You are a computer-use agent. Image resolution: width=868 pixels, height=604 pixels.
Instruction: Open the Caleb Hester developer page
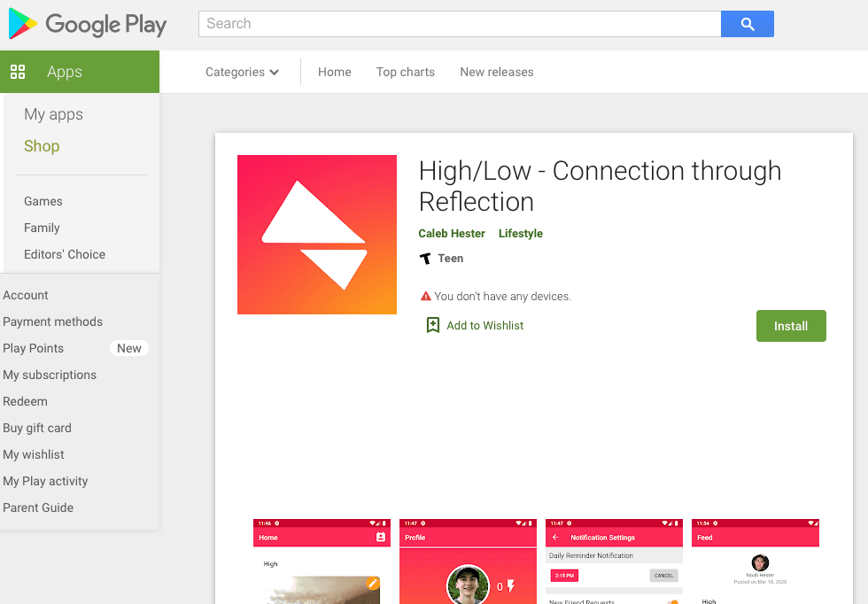(x=452, y=233)
